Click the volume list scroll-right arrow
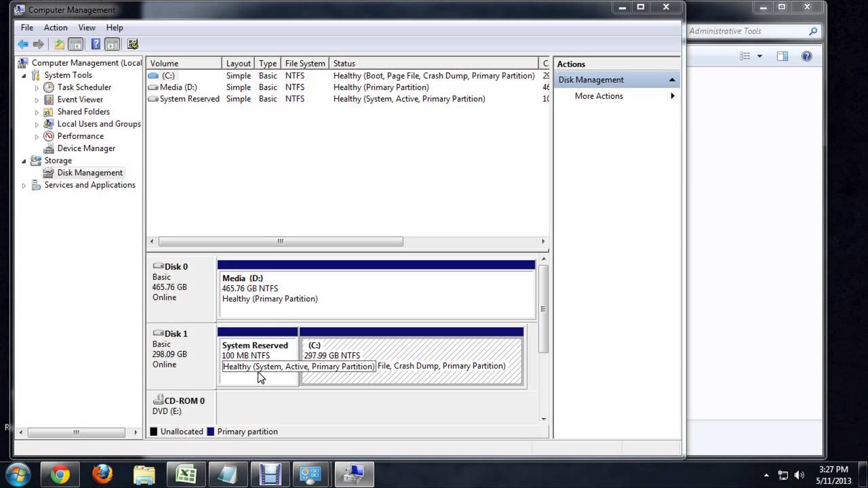Viewport: 868px width, 488px height. 543,241
